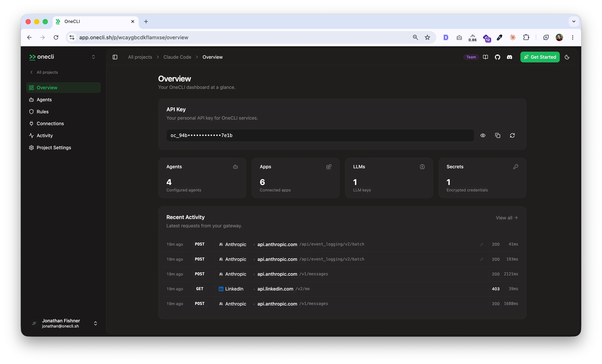
Task: Click Claude Code breadcrumb
Action: 177,57
